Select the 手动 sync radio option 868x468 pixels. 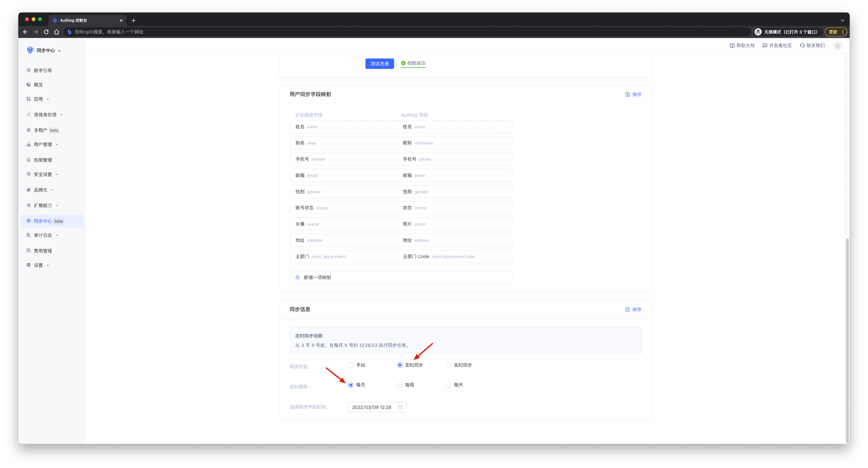[351, 365]
